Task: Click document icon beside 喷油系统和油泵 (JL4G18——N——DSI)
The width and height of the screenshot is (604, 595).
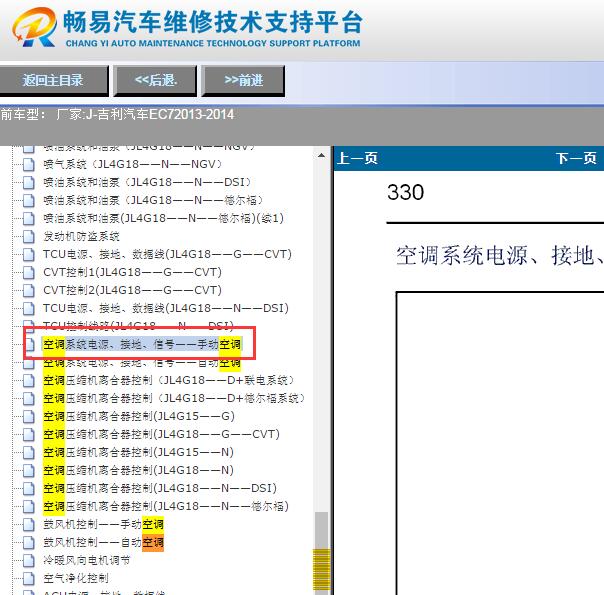Action: [29, 182]
